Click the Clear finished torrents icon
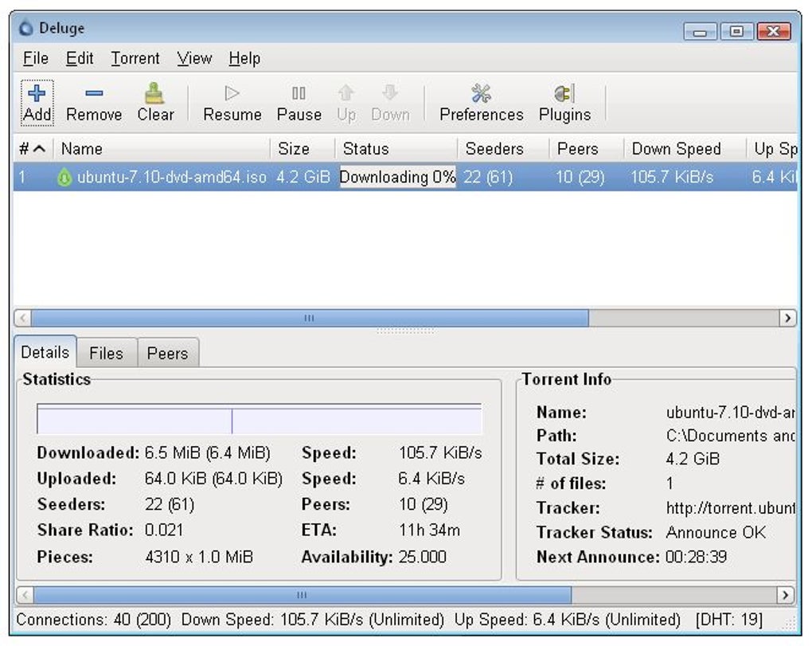Viewport: 812px width, 646px height. 154,93
